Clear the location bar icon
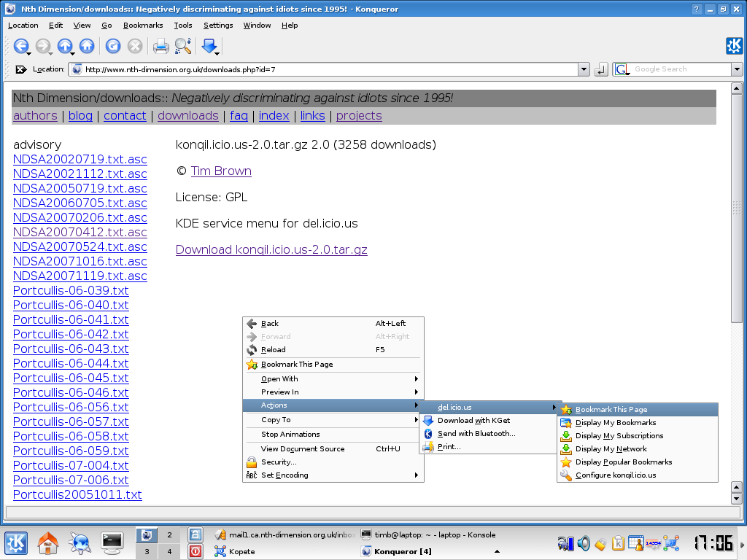Screen dimensions: 747x560 pos(20,69)
